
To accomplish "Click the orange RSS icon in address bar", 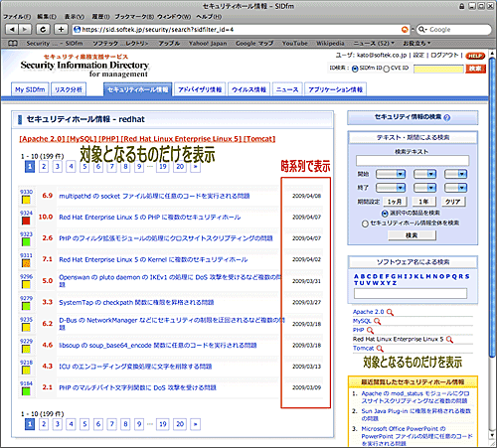I will (x=405, y=30).
